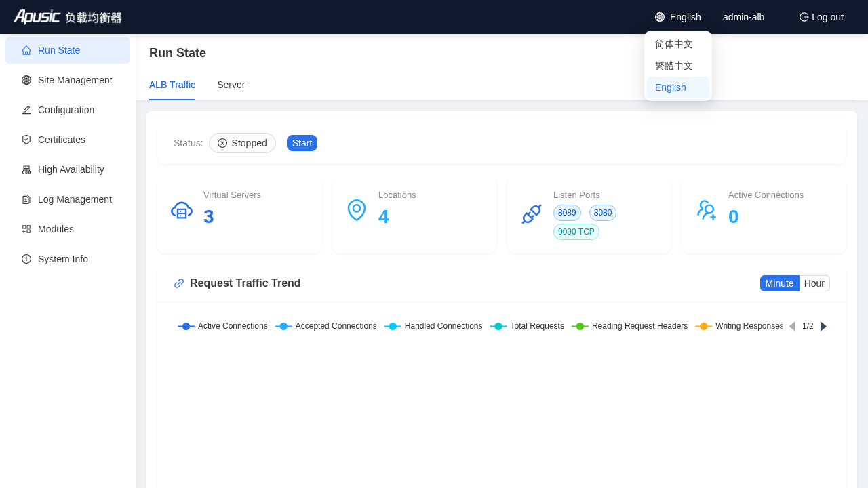
Task: Toggle Writing Responses legend series
Action: (738, 326)
